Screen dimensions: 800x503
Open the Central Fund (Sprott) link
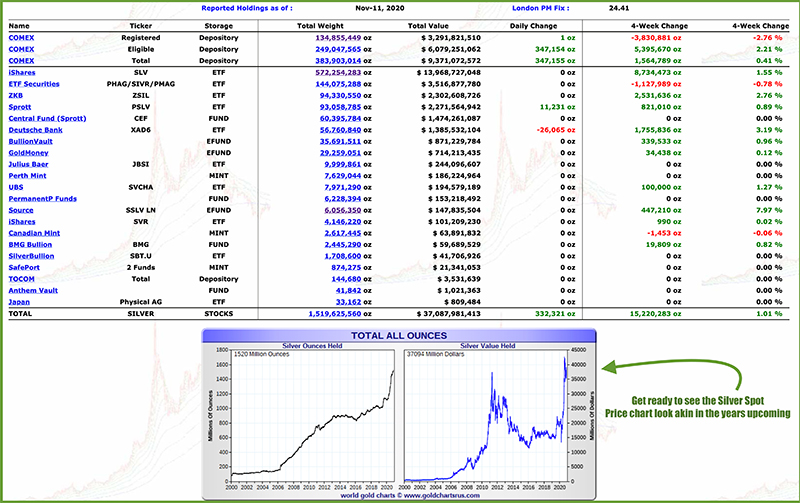click(47, 118)
